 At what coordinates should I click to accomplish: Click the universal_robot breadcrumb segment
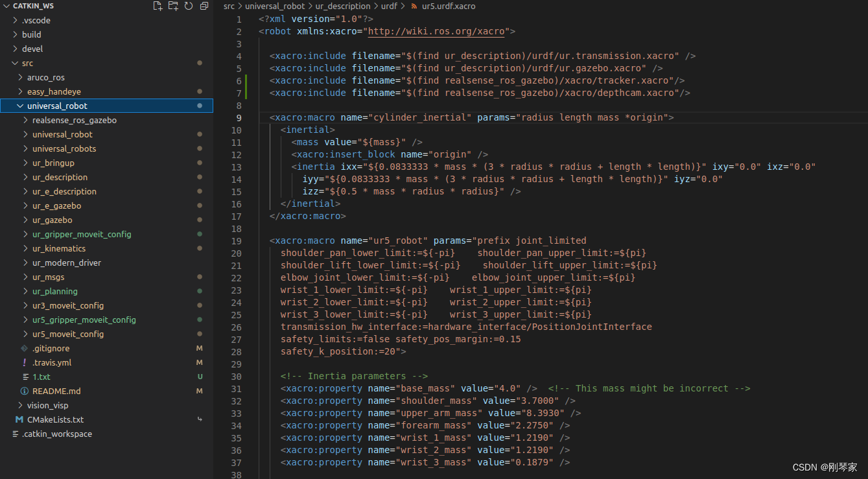pyautogui.click(x=275, y=6)
